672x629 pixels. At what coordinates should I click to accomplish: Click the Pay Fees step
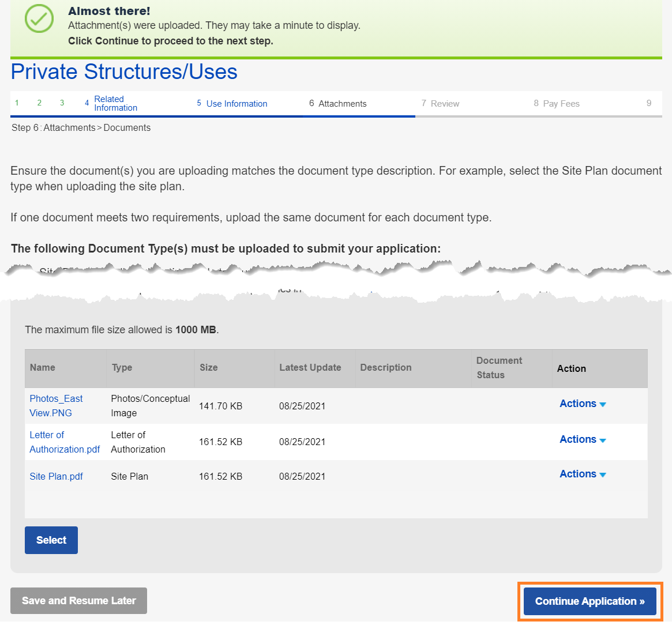[x=561, y=104]
